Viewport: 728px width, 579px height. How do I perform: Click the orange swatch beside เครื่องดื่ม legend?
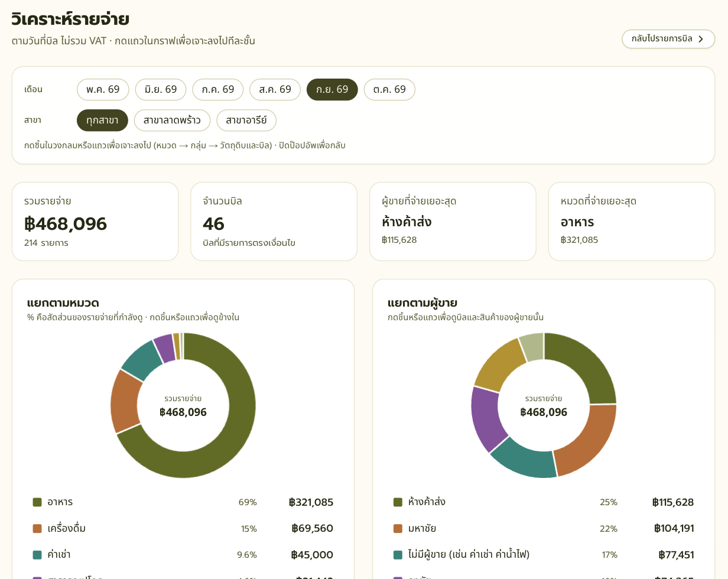click(x=37, y=528)
